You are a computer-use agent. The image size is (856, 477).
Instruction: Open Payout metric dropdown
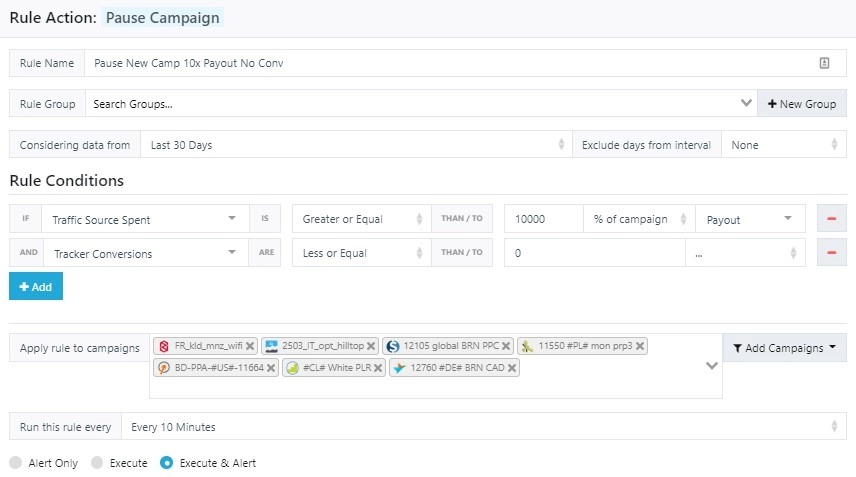750,219
